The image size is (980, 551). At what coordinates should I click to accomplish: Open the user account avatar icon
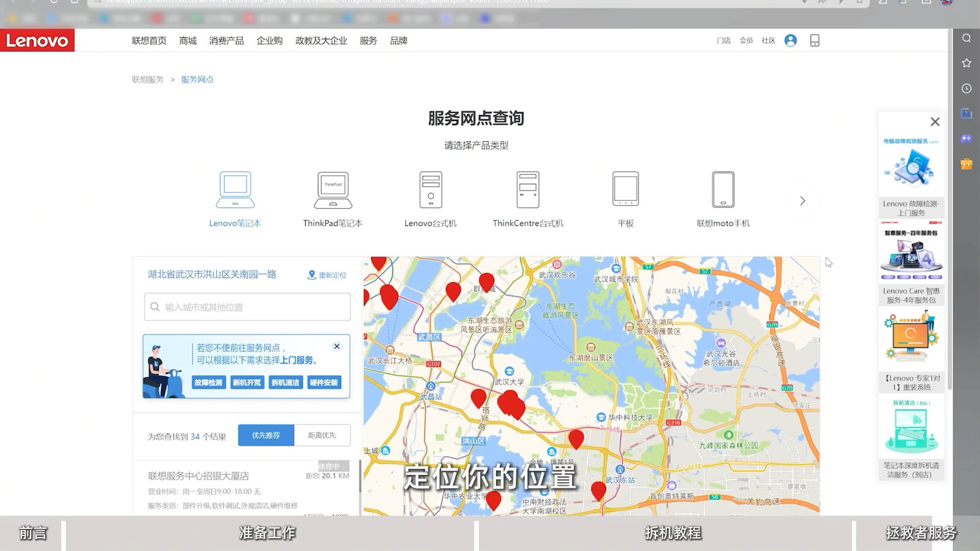pos(791,40)
